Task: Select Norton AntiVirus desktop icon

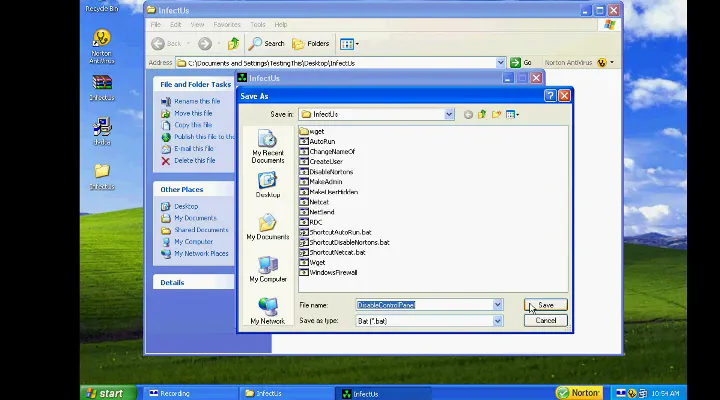Action: (101, 46)
